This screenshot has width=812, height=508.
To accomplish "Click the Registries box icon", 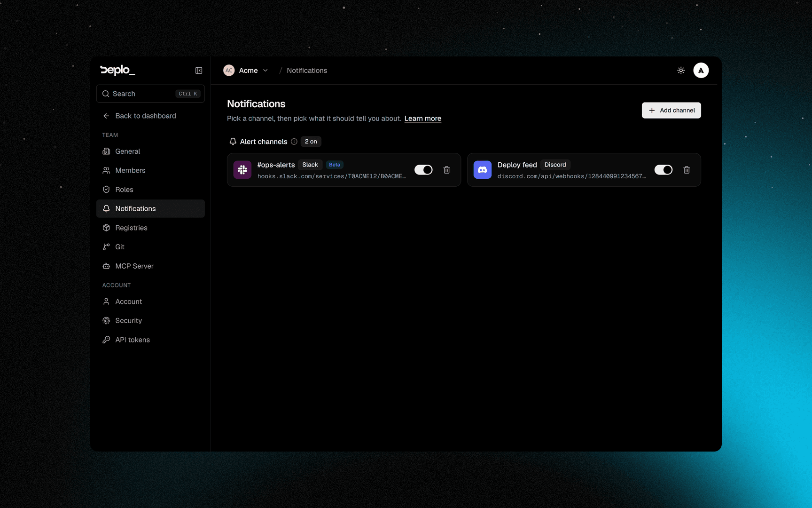I will click(106, 228).
